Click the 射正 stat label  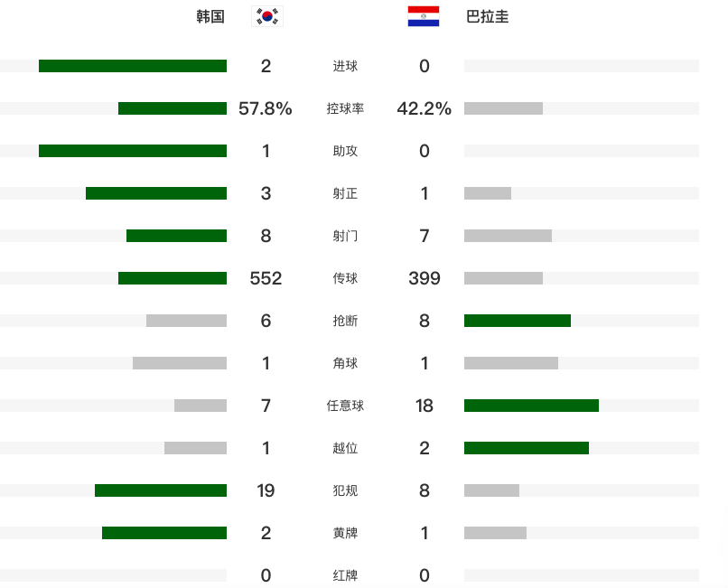pos(345,193)
